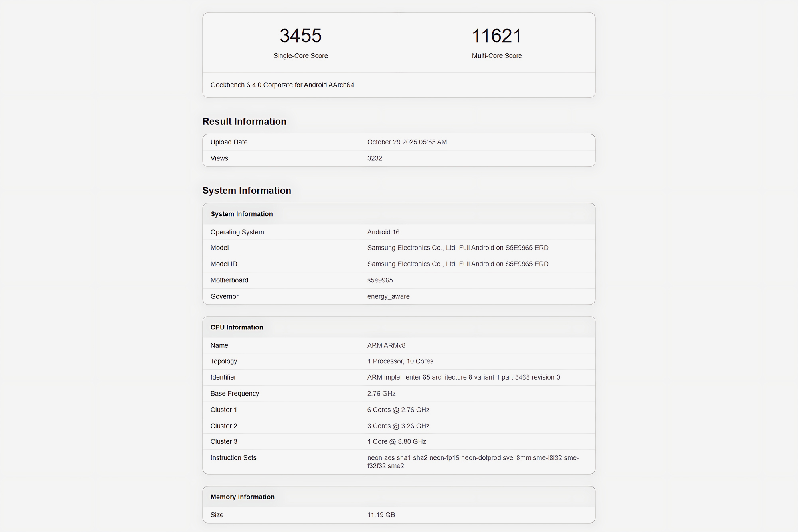
Task: Click the Single-Core Score value 3455
Action: 300,36
